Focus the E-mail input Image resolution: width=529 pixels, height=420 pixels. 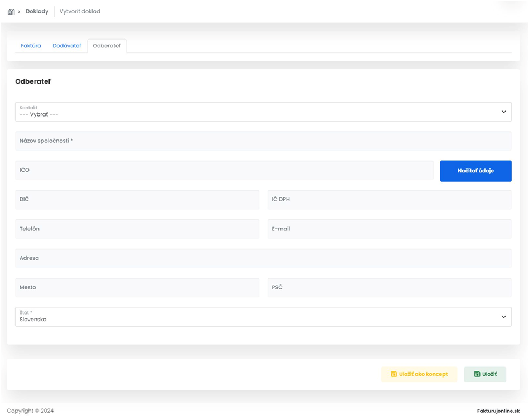[x=389, y=229]
